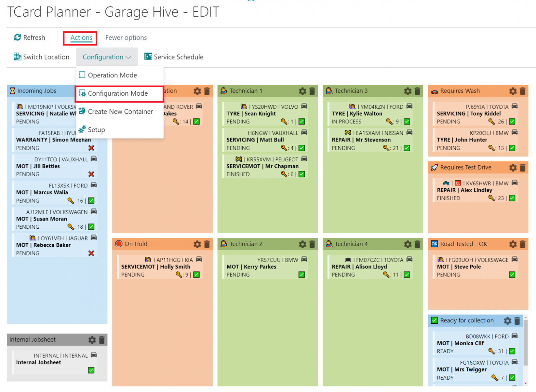Select the Switch Location icon
This screenshot has width=536, height=392.
tap(17, 57)
